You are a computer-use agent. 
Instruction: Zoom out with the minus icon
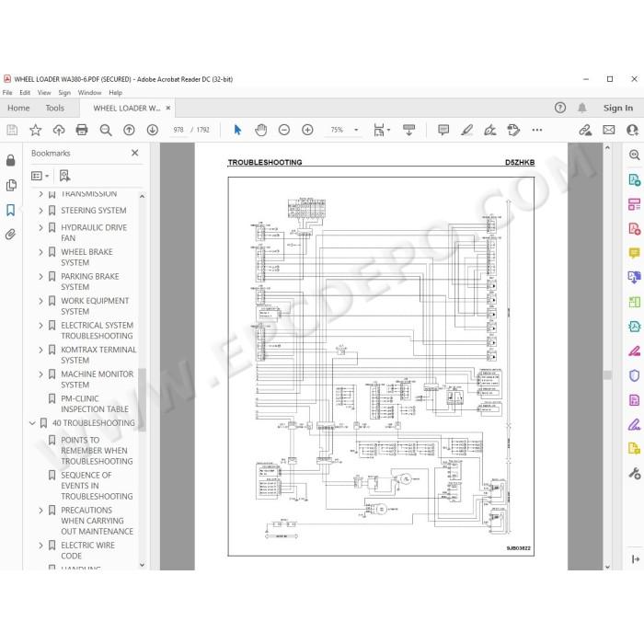(x=283, y=130)
